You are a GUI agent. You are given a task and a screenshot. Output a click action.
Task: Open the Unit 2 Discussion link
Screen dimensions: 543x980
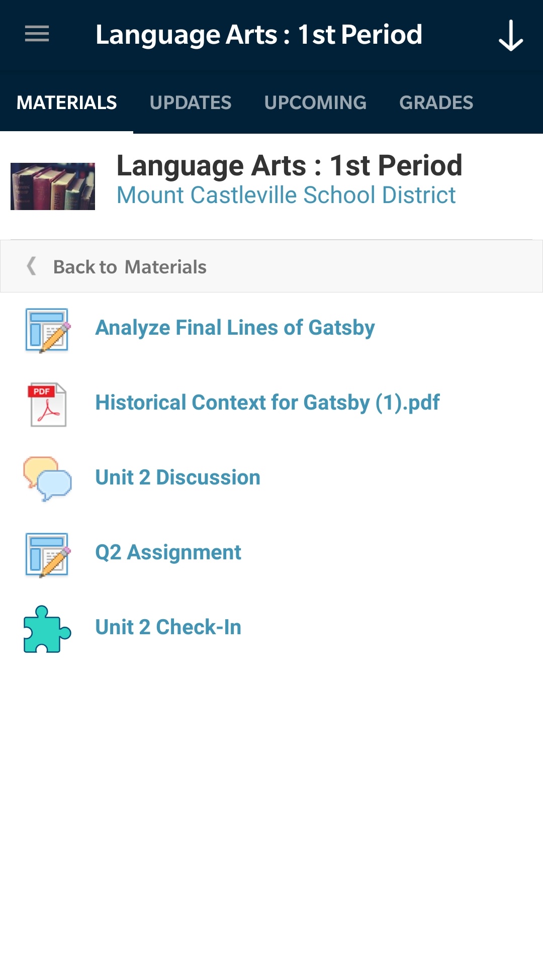tap(177, 477)
